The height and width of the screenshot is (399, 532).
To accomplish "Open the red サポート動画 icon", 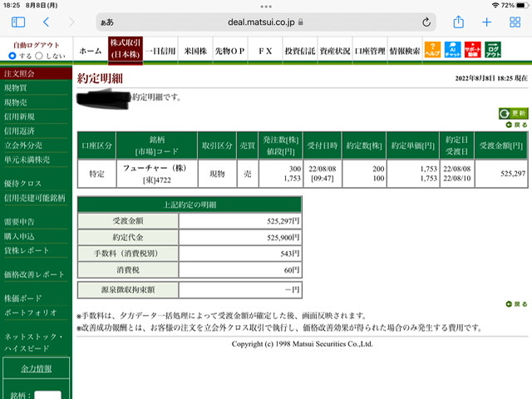I will pos(473,50).
